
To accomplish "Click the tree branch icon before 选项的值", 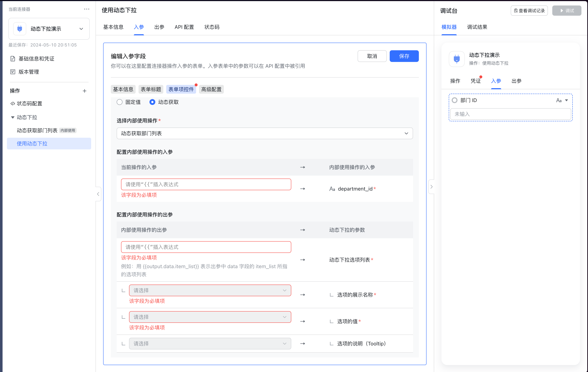I will coord(332,322).
